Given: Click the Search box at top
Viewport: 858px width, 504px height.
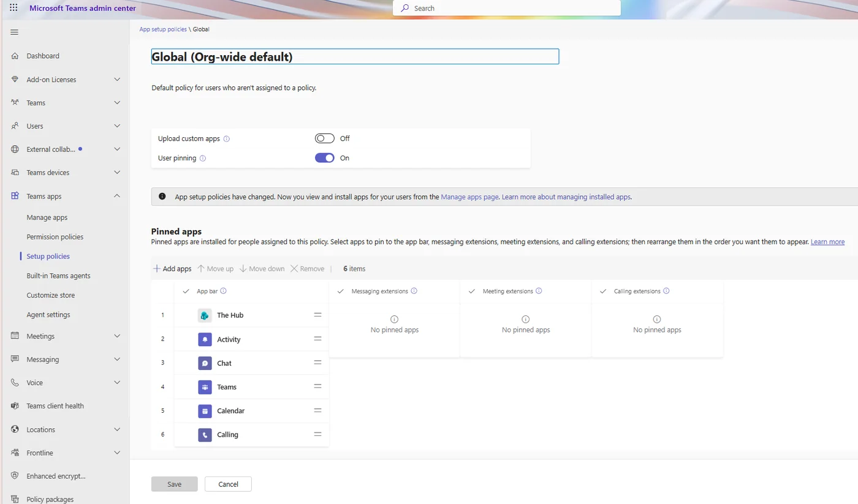Looking at the screenshot, I should pos(506,9).
